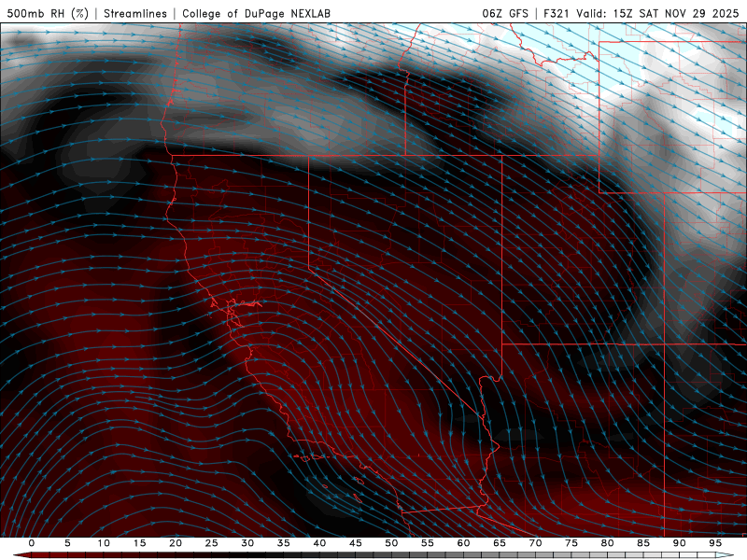This screenshot has width=747, height=560.
Task: Click 'College of DuPage NEXLAB' header text
Action: pyautogui.click(x=256, y=13)
